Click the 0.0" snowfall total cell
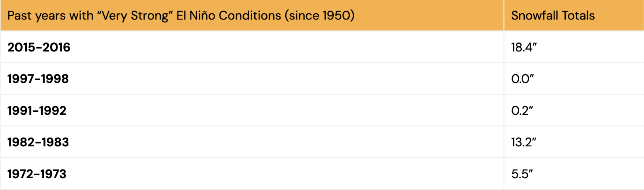This screenshot has height=190, width=644. tap(523, 79)
